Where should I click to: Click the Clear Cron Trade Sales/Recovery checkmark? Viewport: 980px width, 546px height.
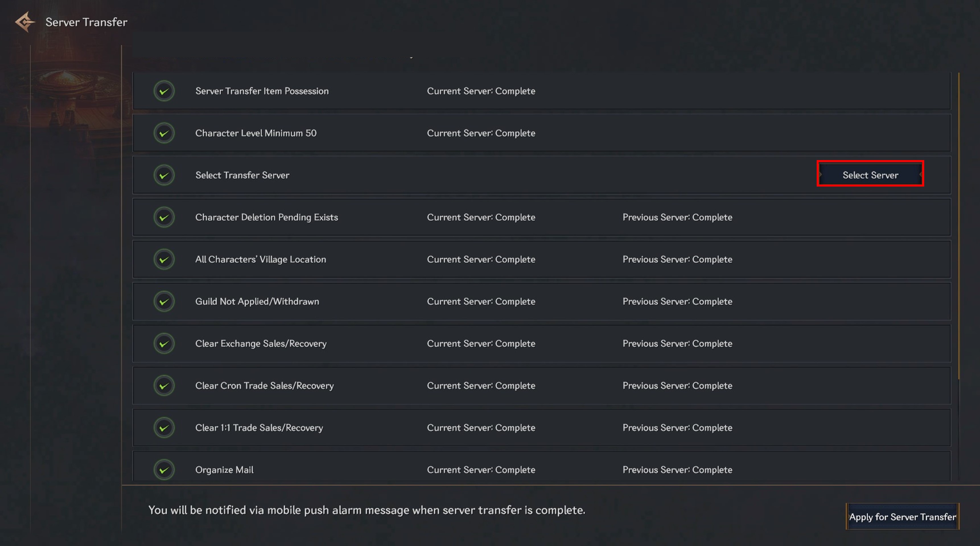pos(164,386)
